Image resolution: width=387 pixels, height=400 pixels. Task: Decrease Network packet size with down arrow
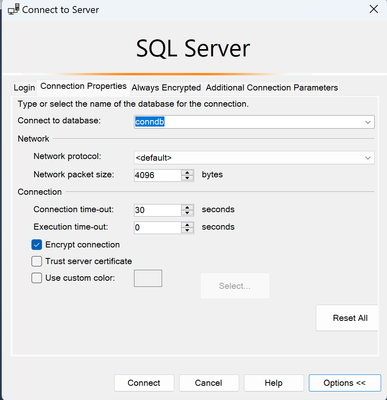pos(187,178)
